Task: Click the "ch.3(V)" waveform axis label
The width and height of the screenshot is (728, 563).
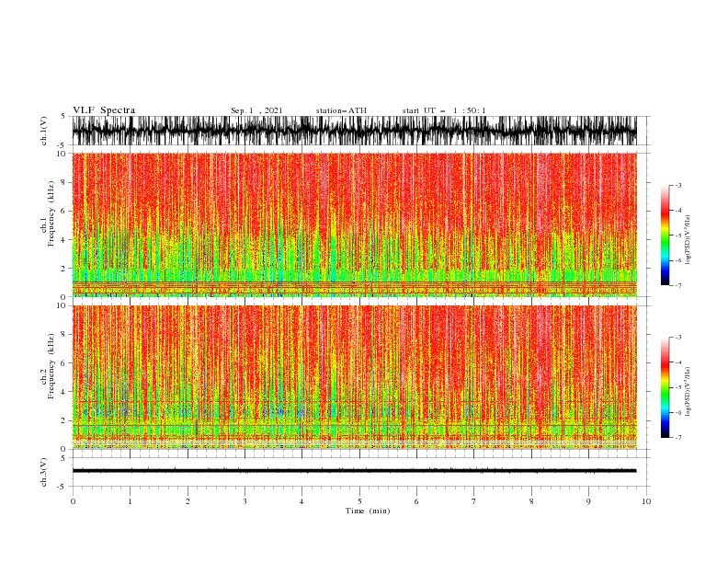Action: pyautogui.click(x=44, y=472)
